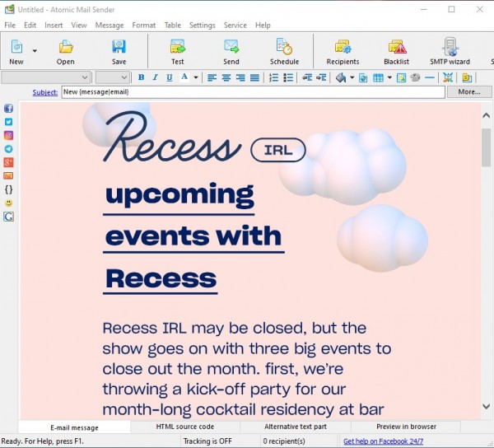The image size is (494, 448).
Task: Click the Google G sidebar icon
Action: [x=8, y=217]
